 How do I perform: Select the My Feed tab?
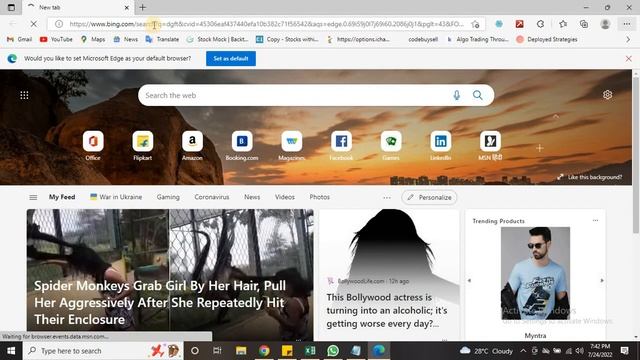(62, 197)
